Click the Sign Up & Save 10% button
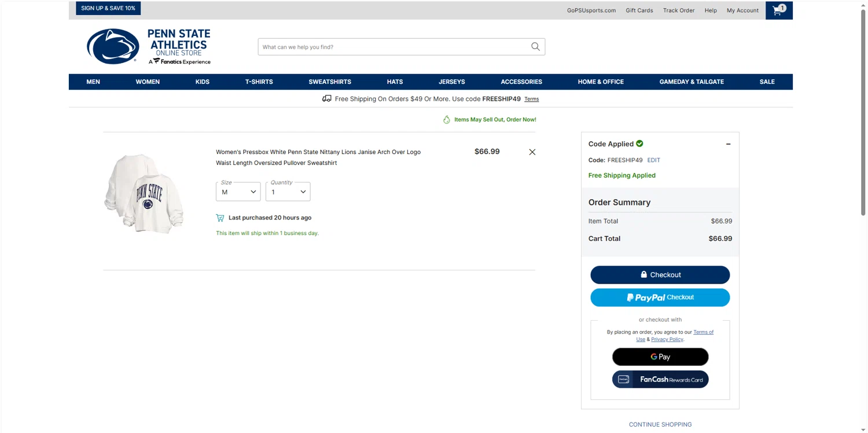The image size is (868, 433). click(x=108, y=8)
